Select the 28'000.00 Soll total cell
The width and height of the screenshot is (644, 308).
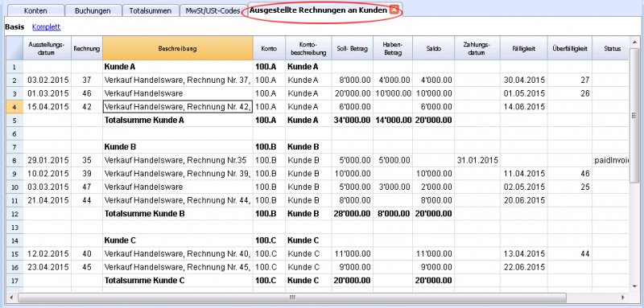click(352, 214)
